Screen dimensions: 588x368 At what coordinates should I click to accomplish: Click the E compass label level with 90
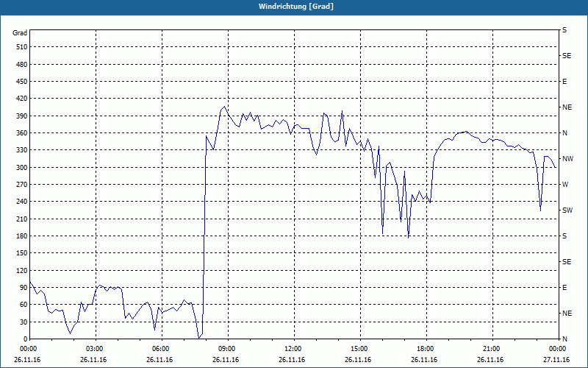(x=564, y=288)
